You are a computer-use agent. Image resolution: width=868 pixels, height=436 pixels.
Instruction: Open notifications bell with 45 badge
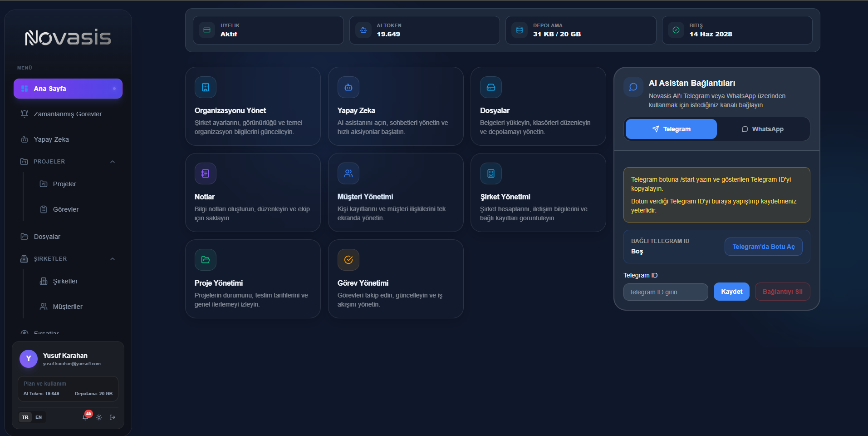[86, 417]
